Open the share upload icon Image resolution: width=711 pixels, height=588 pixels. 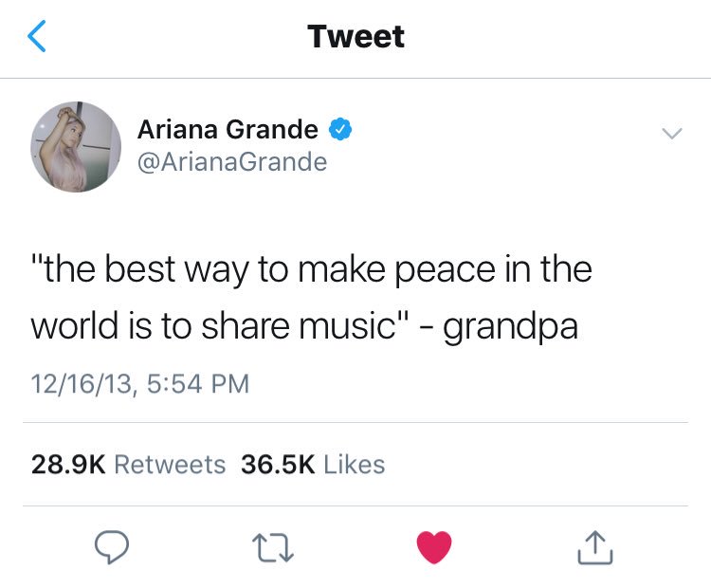(x=595, y=547)
